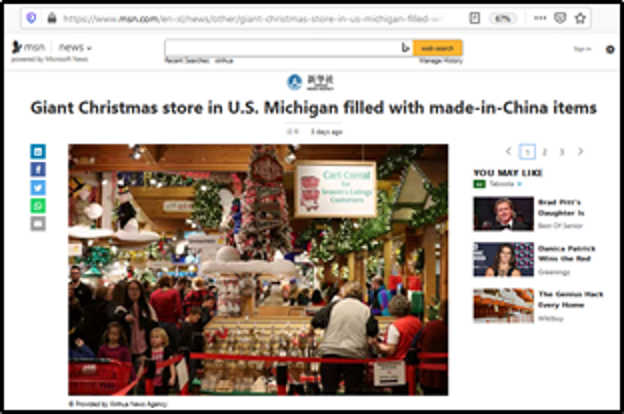Click the MSN search input field
The height and width of the screenshot is (414, 624).
click(x=283, y=48)
